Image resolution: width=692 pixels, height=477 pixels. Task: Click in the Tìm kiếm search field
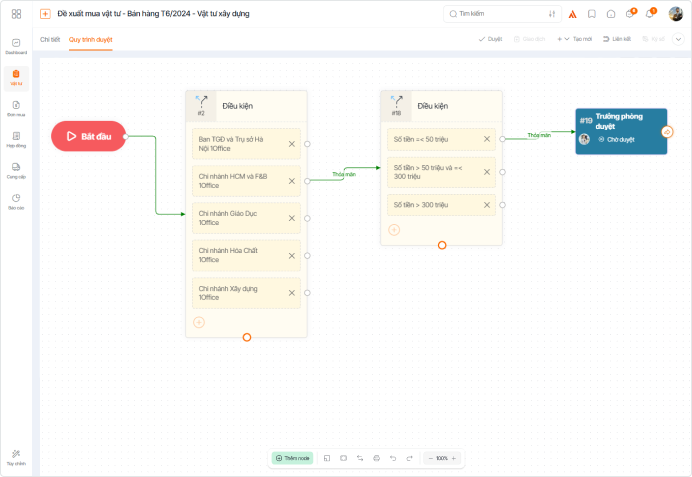click(x=502, y=14)
